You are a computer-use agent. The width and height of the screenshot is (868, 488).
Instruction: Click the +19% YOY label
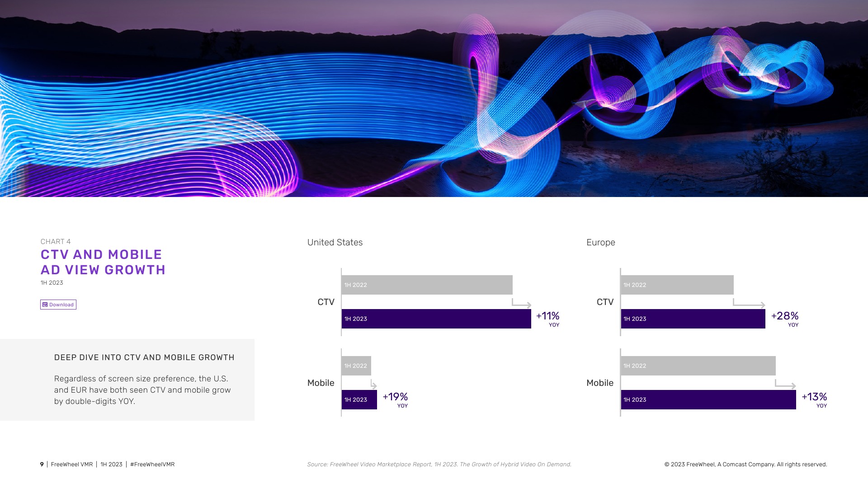pyautogui.click(x=396, y=399)
